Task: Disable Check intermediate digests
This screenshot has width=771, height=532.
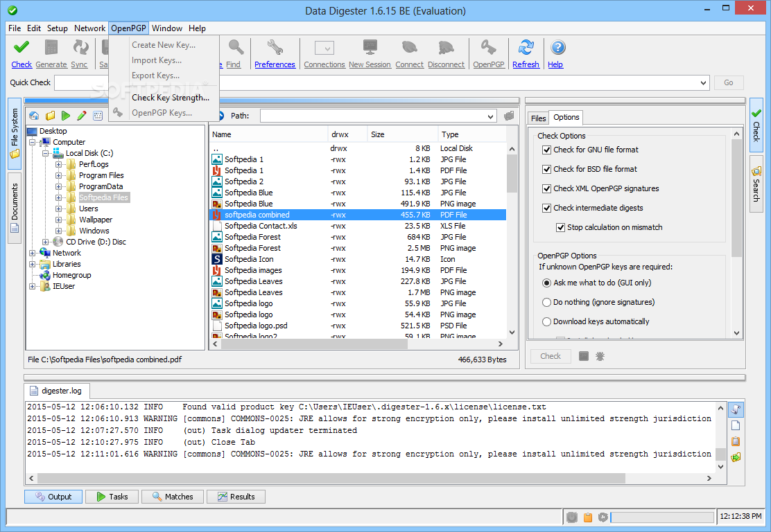Action: pyautogui.click(x=546, y=209)
